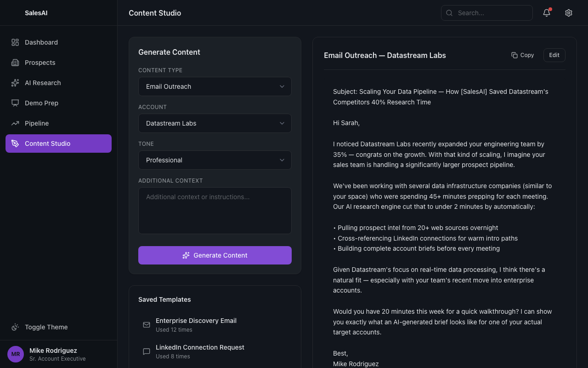This screenshot has width=588, height=368.
Task: Copy the Datastream Labs email content
Action: 522,55
